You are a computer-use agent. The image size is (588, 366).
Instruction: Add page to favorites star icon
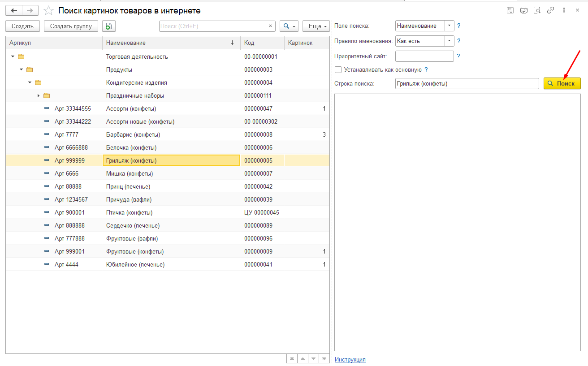pyautogui.click(x=48, y=10)
